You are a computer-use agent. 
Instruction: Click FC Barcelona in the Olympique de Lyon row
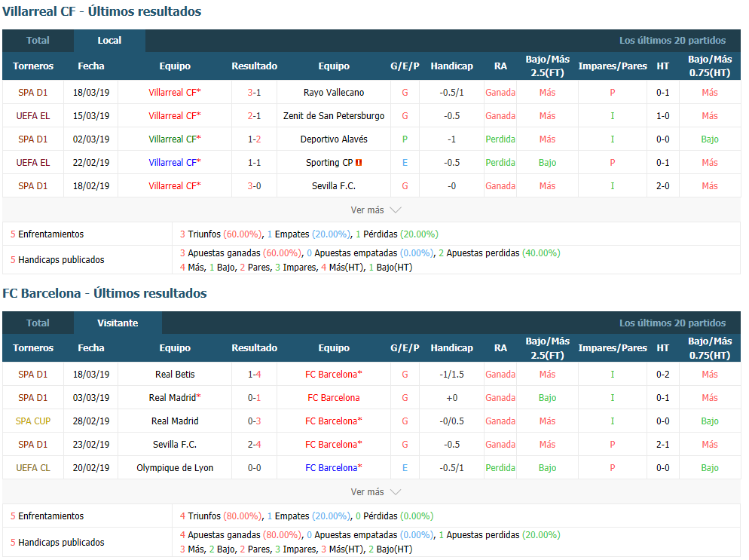[331, 468]
